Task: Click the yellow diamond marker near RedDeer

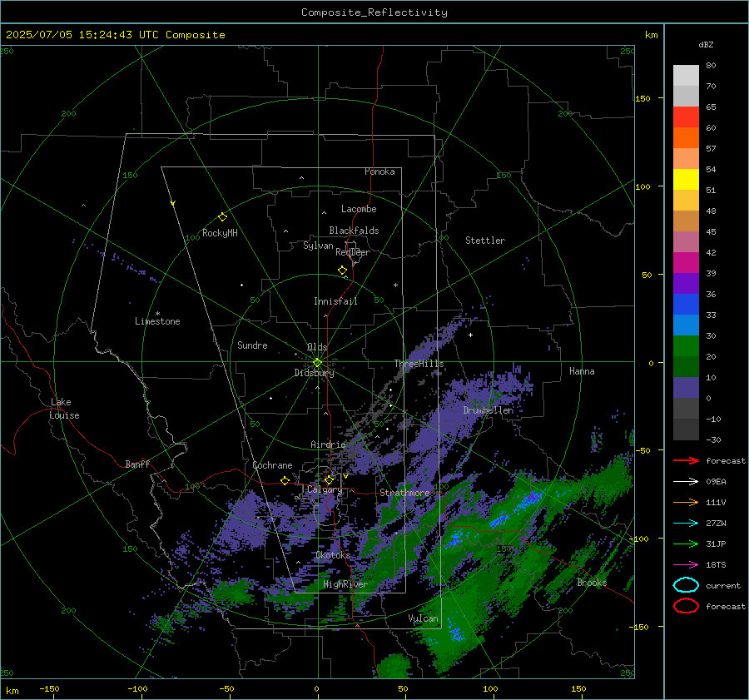Action: pos(342,271)
